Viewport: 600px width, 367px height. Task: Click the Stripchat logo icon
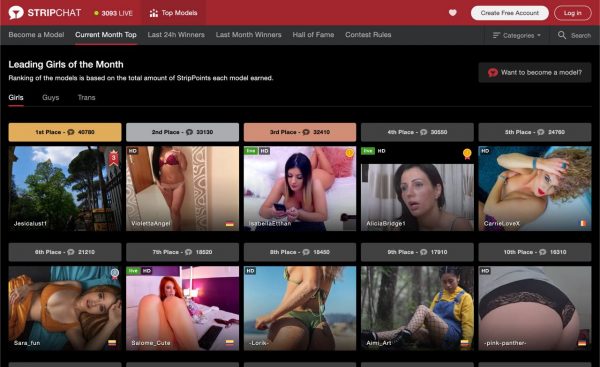point(16,13)
